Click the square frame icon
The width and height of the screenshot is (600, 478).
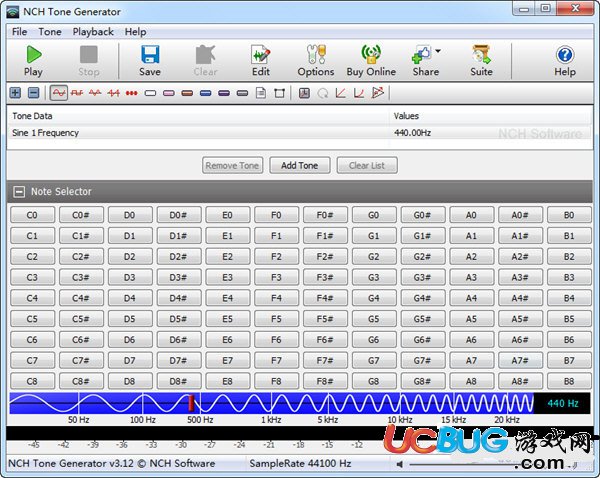[x=279, y=93]
